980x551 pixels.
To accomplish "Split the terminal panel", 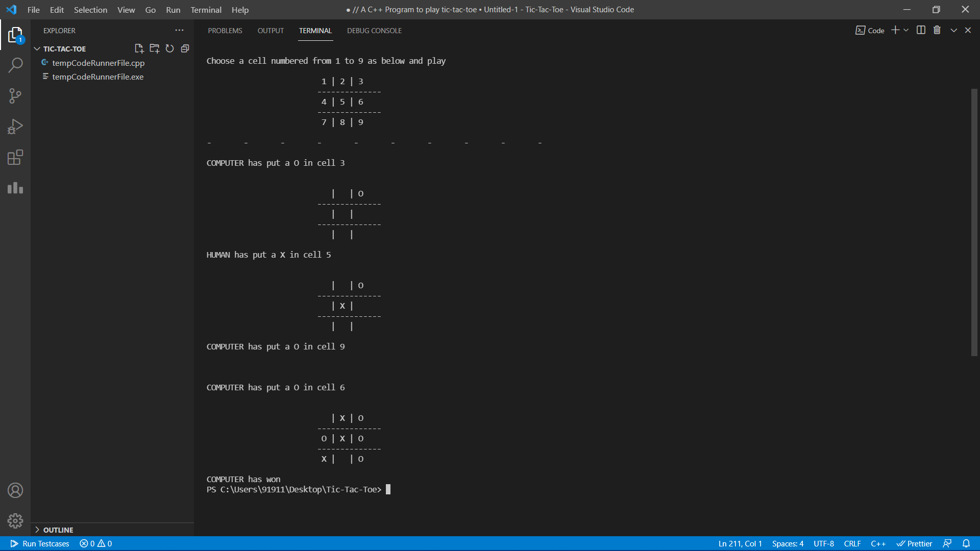I will point(921,30).
